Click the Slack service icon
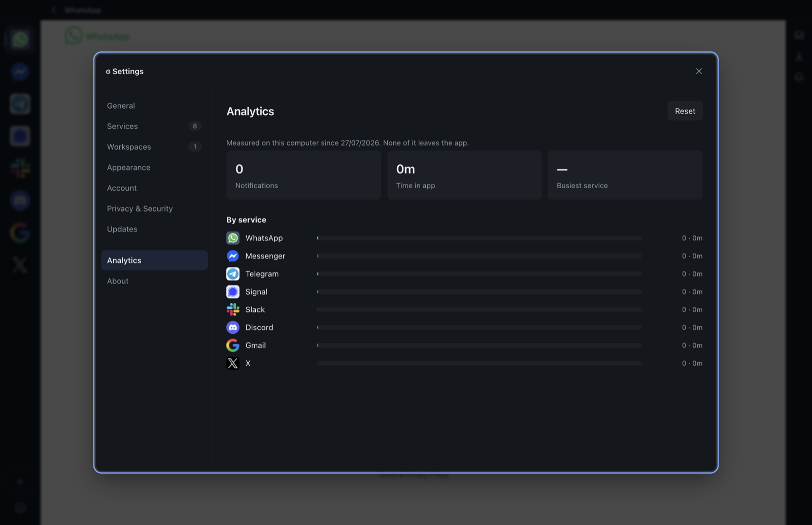 (233, 309)
